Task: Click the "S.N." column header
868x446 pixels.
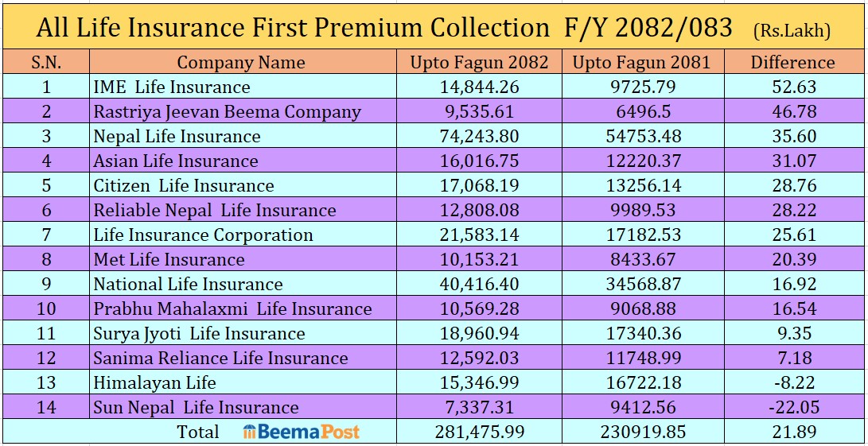Action: [46, 62]
